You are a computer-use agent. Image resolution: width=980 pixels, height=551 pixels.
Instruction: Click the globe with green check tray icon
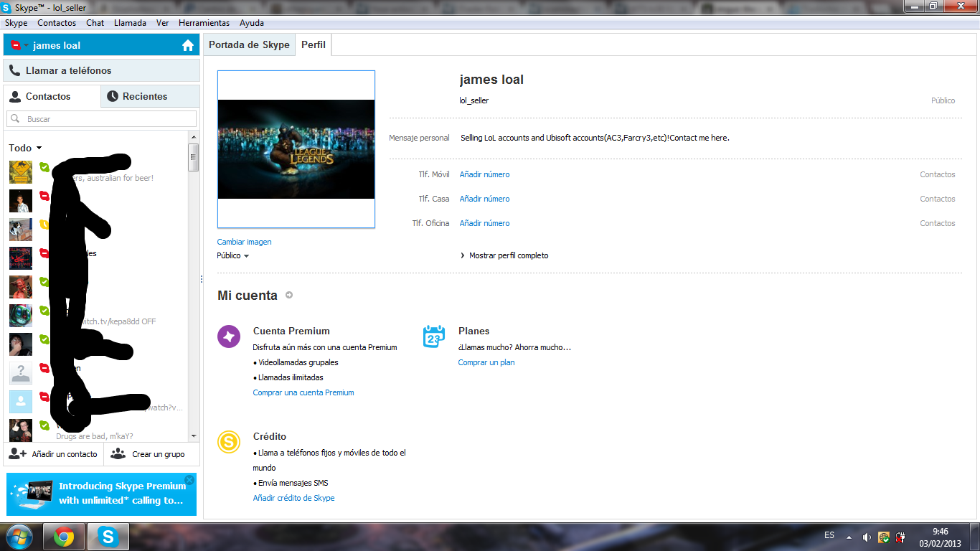884,537
